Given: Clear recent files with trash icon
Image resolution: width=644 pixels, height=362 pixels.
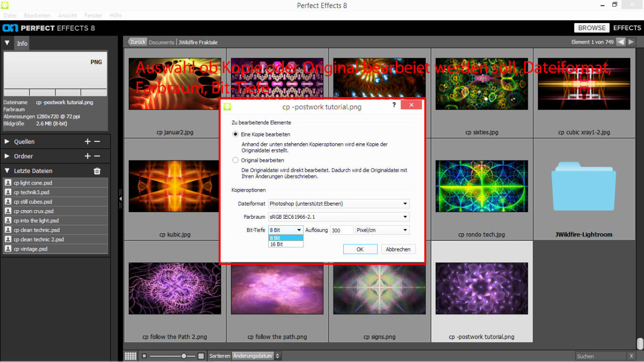Looking at the screenshot, I should click(97, 171).
